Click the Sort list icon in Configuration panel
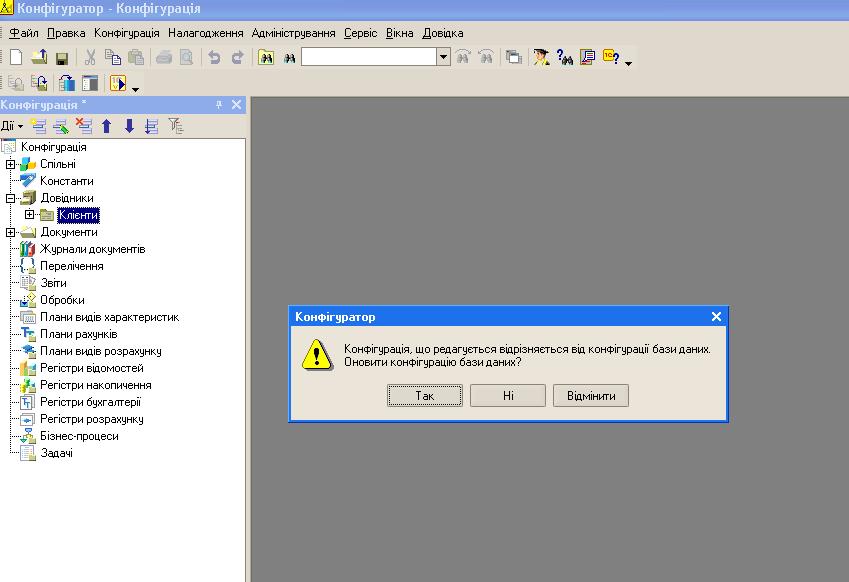 (152, 126)
